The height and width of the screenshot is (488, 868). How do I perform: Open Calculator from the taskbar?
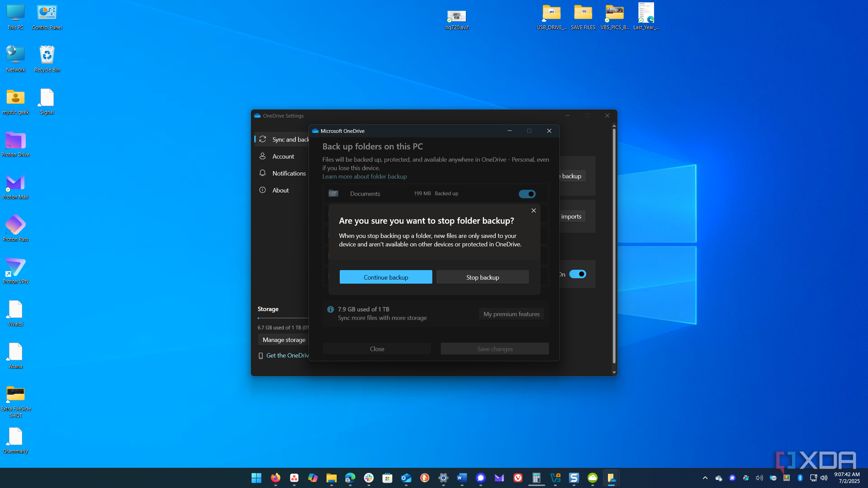(x=536, y=478)
